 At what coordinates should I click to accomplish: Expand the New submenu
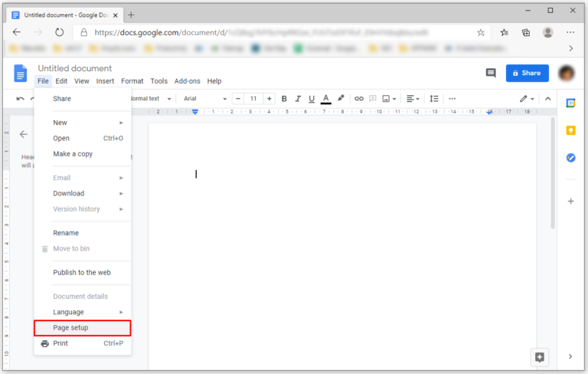click(83, 123)
